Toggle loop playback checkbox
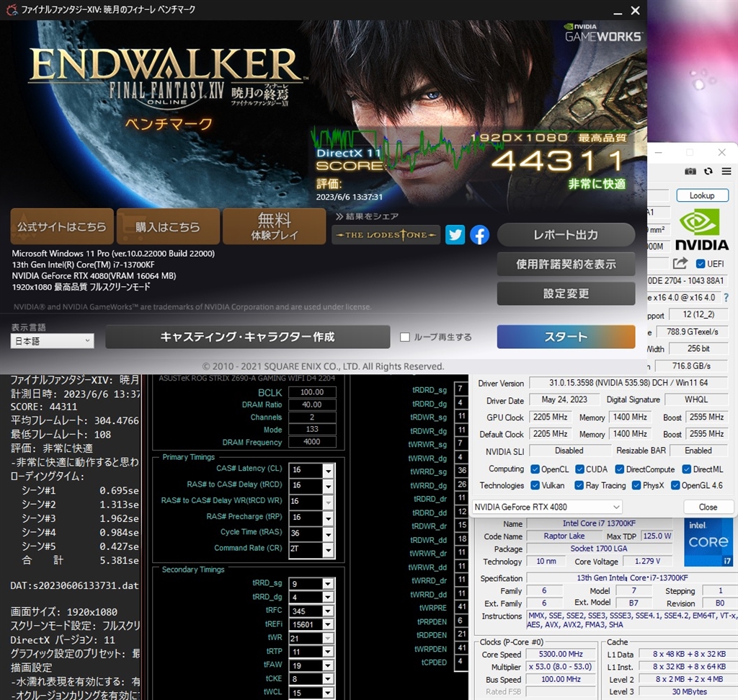This screenshot has width=738, height=700. (x=404, y=337)
